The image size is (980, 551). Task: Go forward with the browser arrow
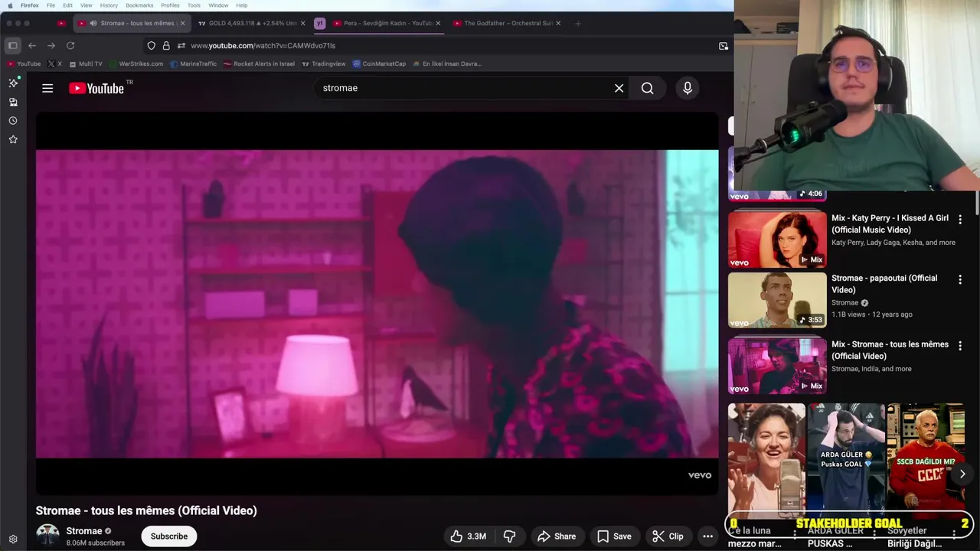click(51, 45)
